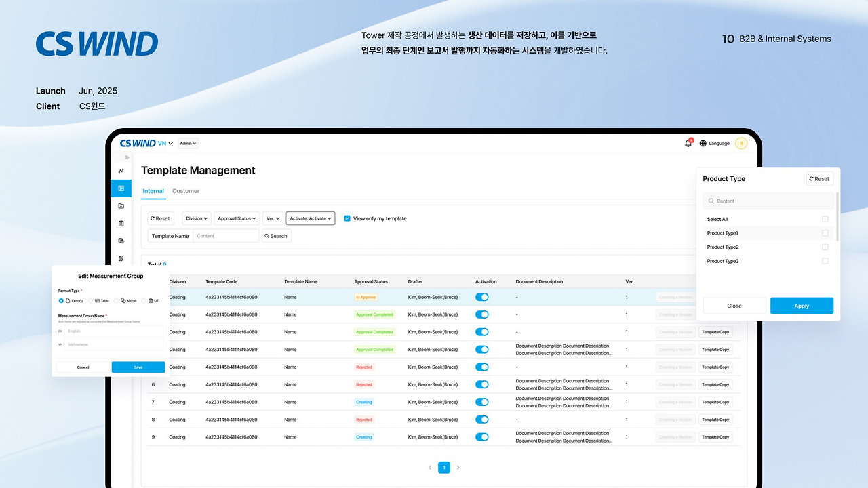Open the yellow user avatar icon
868x488 pixels.
(741, 143)
